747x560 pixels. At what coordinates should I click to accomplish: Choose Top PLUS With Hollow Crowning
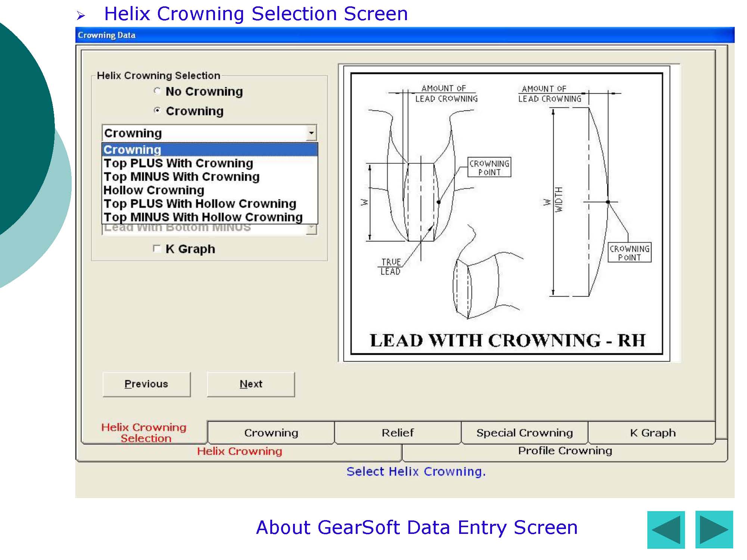coord(210,203)
